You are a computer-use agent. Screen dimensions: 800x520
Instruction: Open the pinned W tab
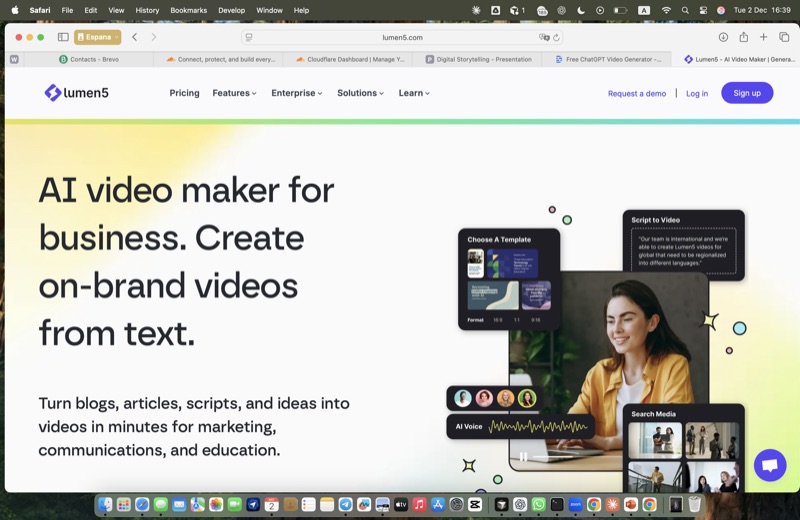click(14, 59)
